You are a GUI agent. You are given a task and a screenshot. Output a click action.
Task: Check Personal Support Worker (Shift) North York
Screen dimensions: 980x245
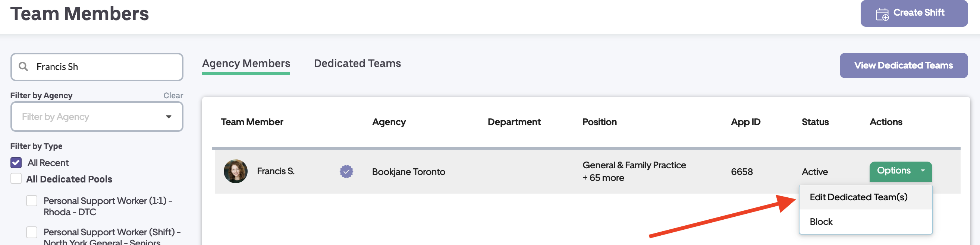coord(32,232)
